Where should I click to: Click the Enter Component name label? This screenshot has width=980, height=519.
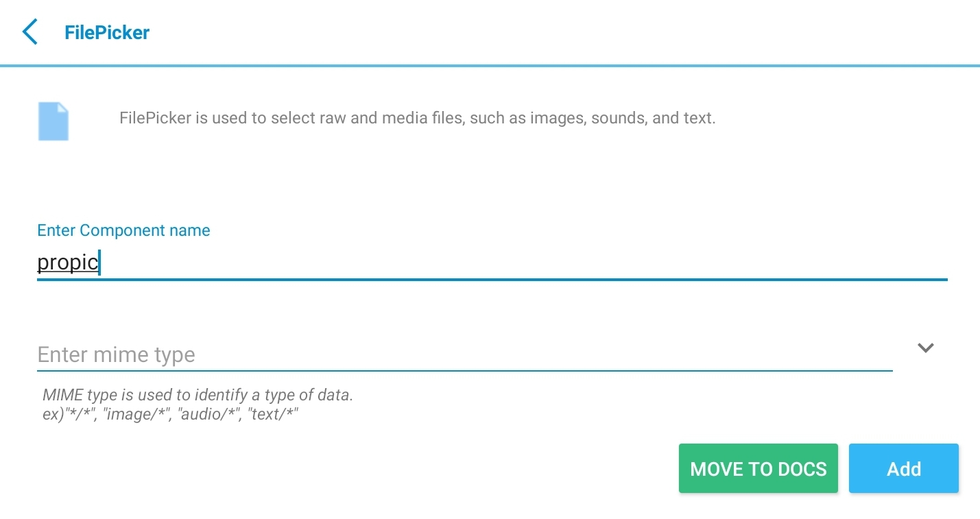123,230
